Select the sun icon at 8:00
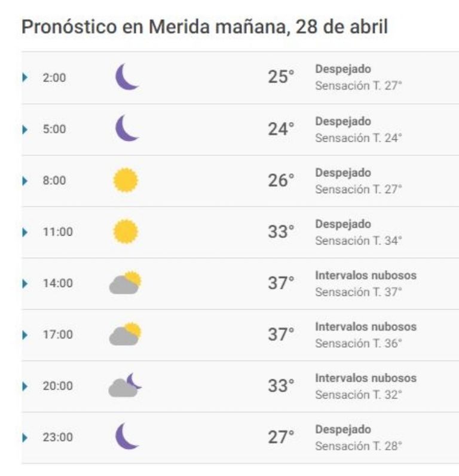 (x=126, y=180)
